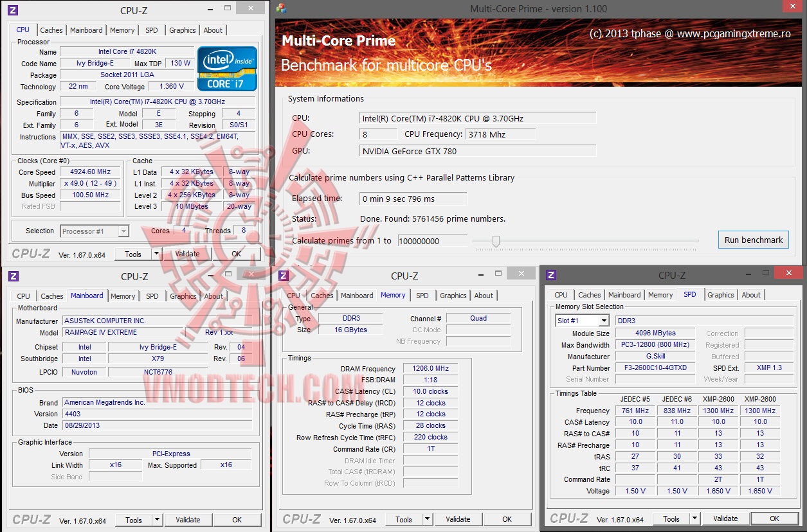Select SPD tab in Memory window
The image size is (807, 532).
click(422, 296)
